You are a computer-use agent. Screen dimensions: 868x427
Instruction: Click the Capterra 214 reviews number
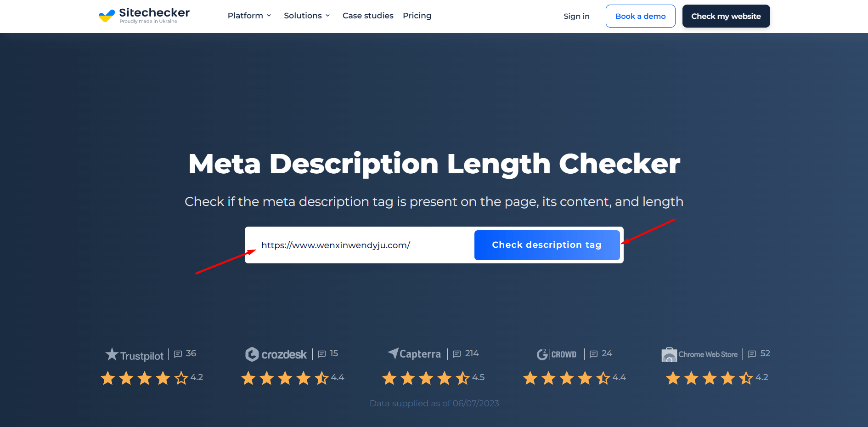tap(472, 353)
